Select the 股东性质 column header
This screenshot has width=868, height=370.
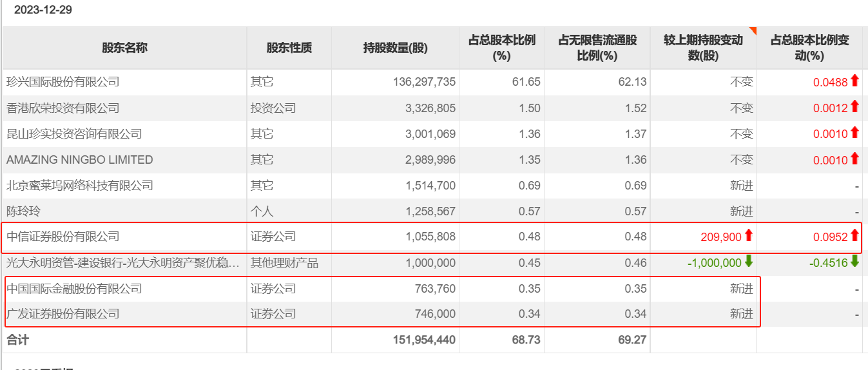click(289, 48)
